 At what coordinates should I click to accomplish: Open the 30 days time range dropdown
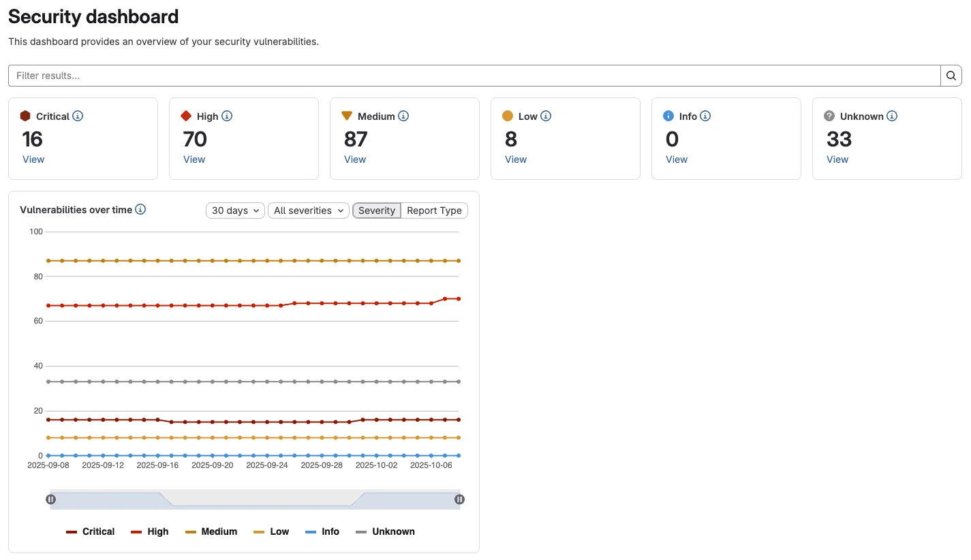coord(234,211)
